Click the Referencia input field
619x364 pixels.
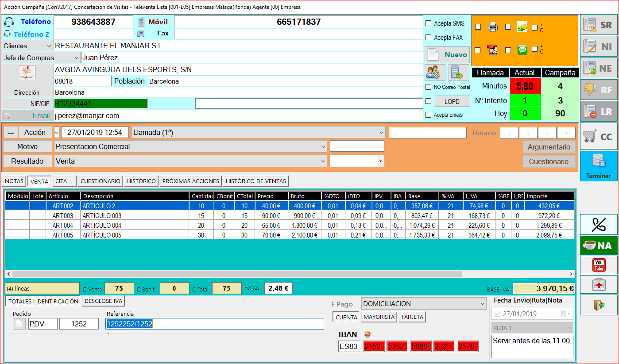tap(215, 324)
